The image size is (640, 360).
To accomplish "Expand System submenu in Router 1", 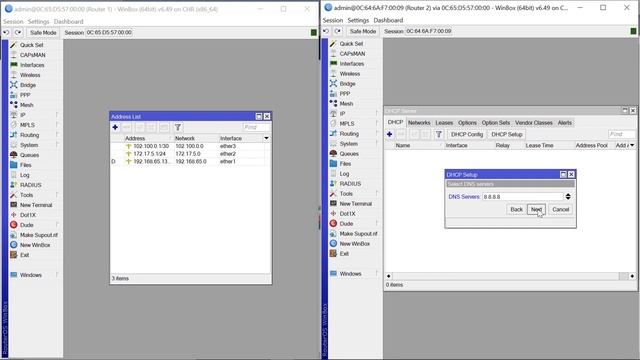I will pos(57,145).
